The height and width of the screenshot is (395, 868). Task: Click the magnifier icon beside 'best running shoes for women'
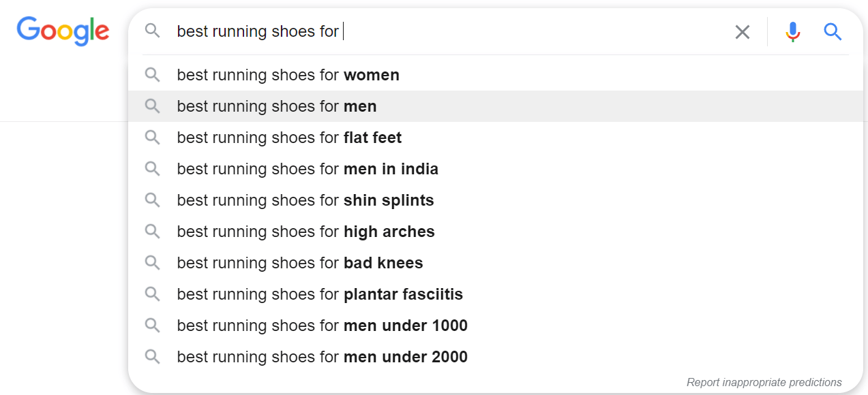click(x=153, y=75)
